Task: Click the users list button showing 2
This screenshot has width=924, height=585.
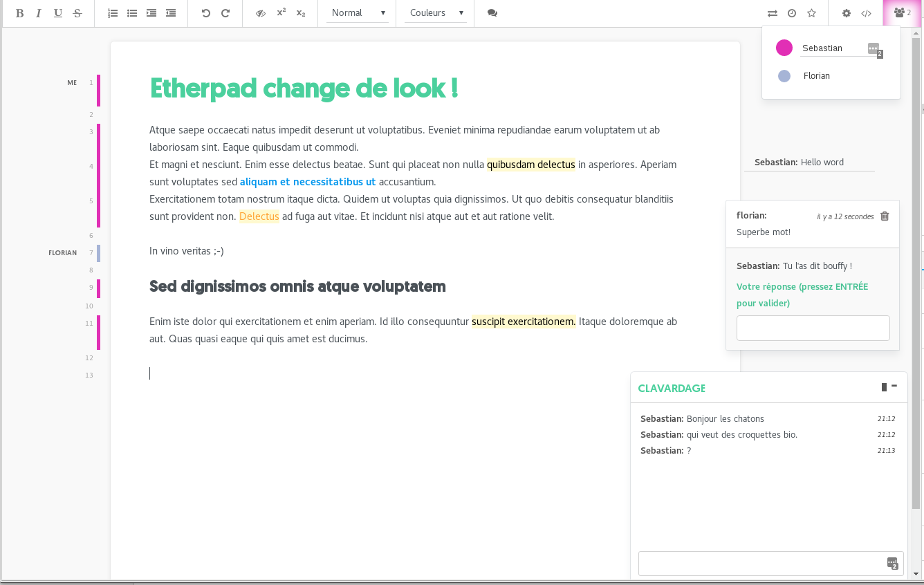Action: click(902, 13)
